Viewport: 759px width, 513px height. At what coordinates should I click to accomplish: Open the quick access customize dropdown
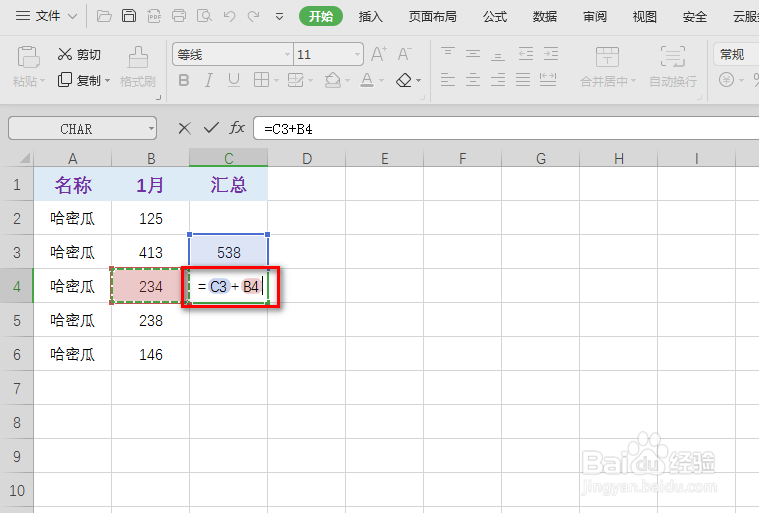pyautogui.click(x=279, y=16)
